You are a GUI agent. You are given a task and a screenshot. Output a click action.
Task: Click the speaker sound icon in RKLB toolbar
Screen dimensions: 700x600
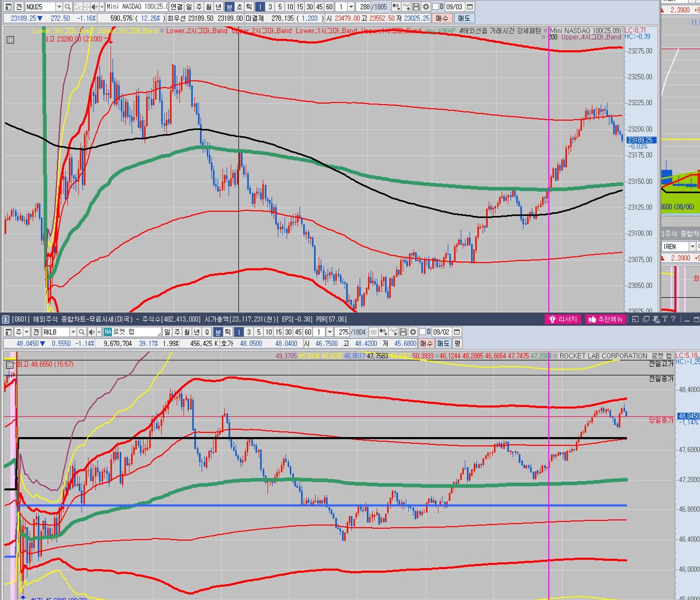92,332
